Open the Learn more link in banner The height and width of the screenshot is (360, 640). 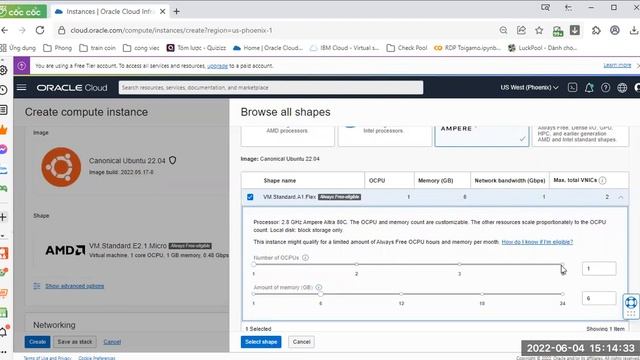click(x=617, y=65)
